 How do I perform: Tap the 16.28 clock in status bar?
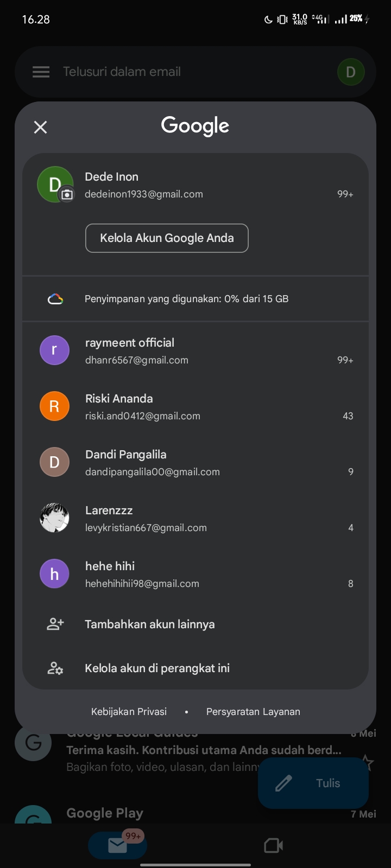[36, 20]
